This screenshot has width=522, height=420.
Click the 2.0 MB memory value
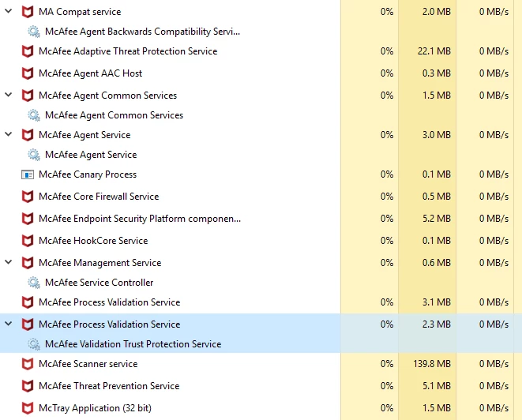click(x=437, y=12)
